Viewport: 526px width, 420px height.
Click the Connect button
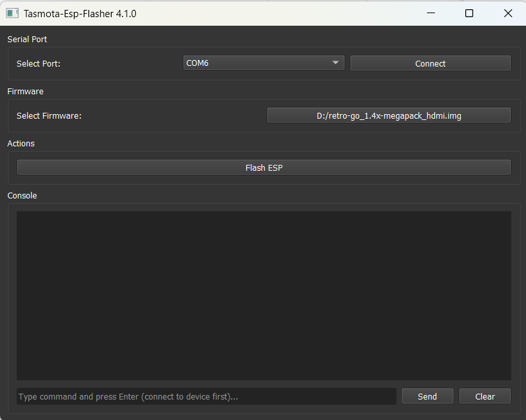430,63
